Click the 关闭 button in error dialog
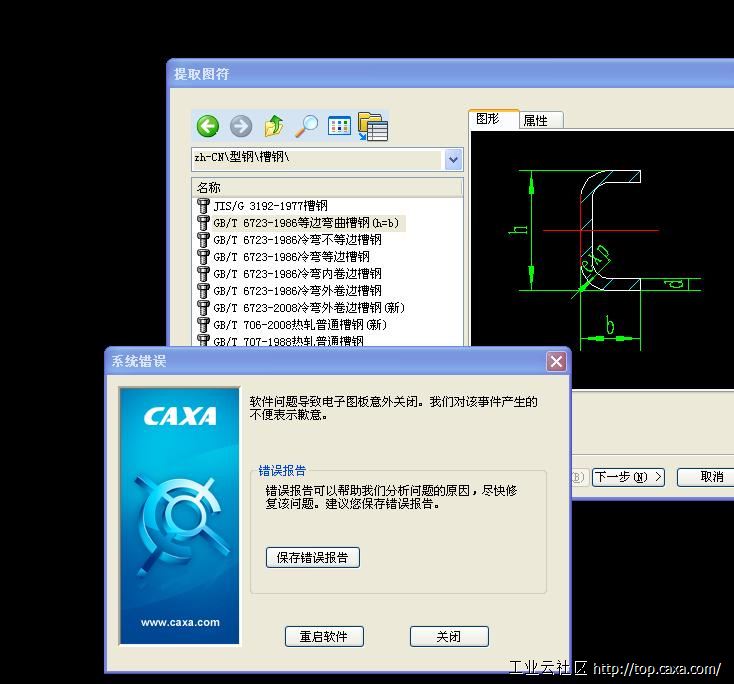734x684 pixels. tap(449, 636)
